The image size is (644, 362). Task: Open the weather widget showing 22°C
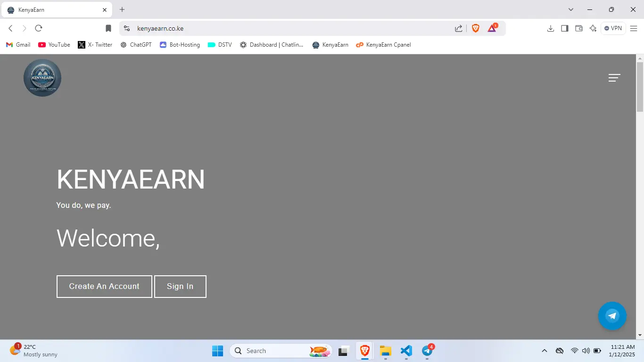pyautogui.click(x=34, y=351)
